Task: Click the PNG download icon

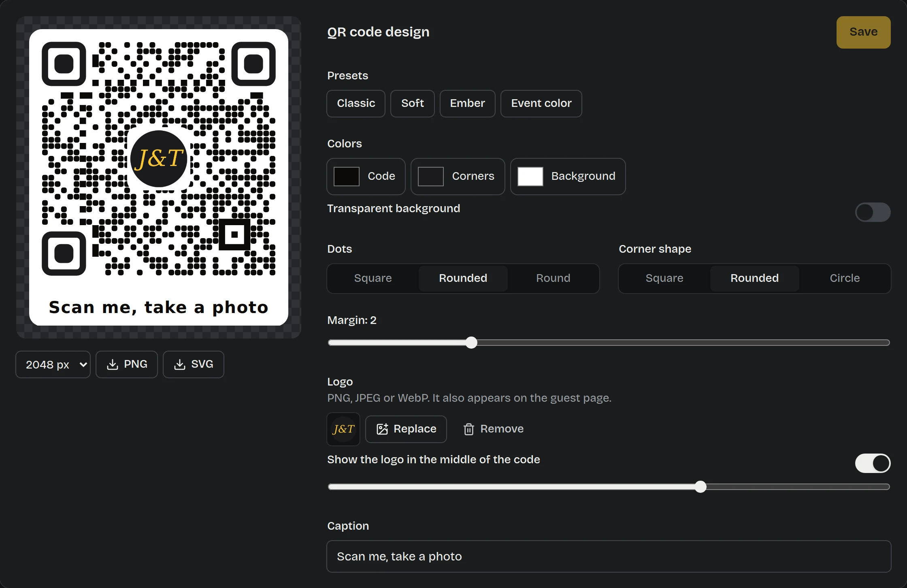Action: (x=113, y=364)
